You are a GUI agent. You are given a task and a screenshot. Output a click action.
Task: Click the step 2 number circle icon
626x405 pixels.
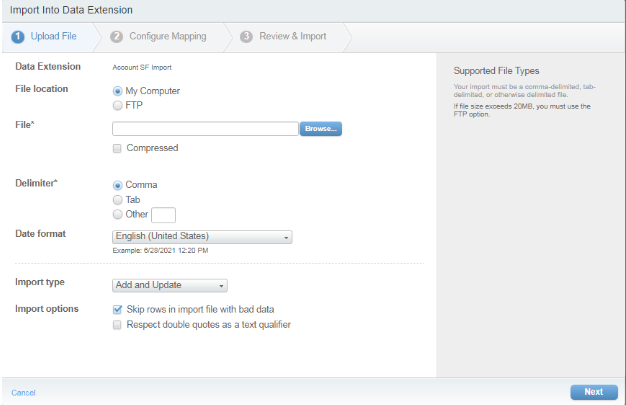tap(117, 37)
